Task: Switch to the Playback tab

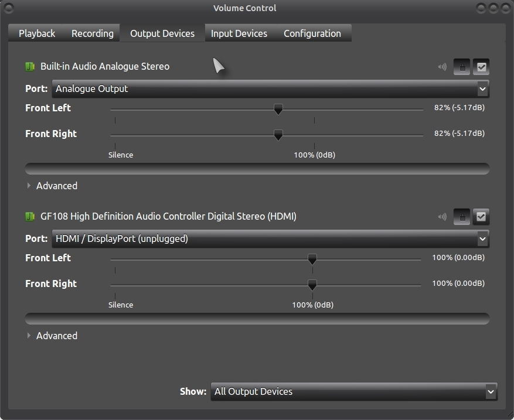Action: [37, 33]
